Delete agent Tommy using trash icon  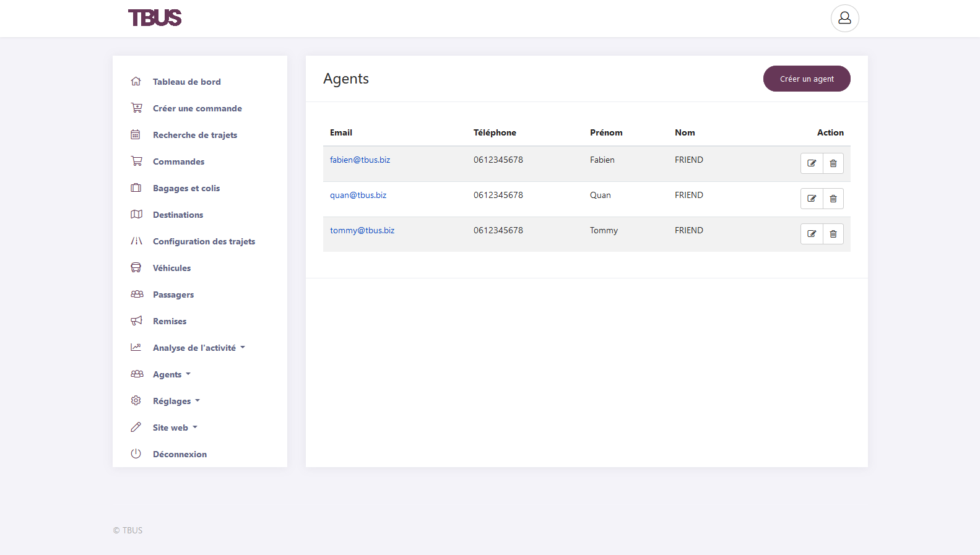tap(833, 234)
